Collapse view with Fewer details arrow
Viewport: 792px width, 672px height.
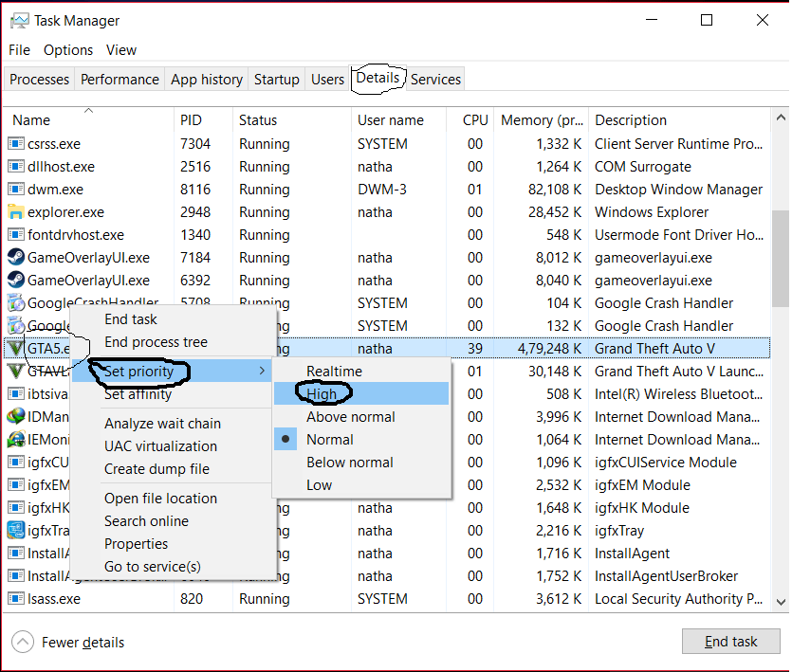coord(22,643)
